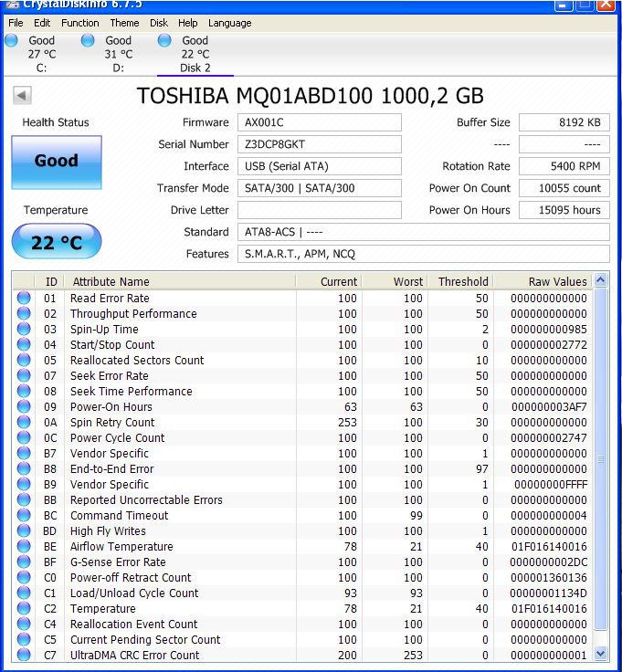622x672 pixels.
Task: Select the Disk 2 tab
Action: [x=195, y=54]
